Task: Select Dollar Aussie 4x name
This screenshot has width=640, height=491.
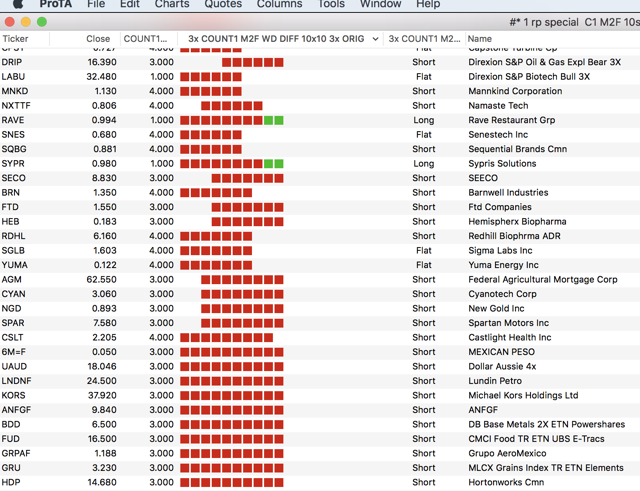Action: (x=502, y=367)
